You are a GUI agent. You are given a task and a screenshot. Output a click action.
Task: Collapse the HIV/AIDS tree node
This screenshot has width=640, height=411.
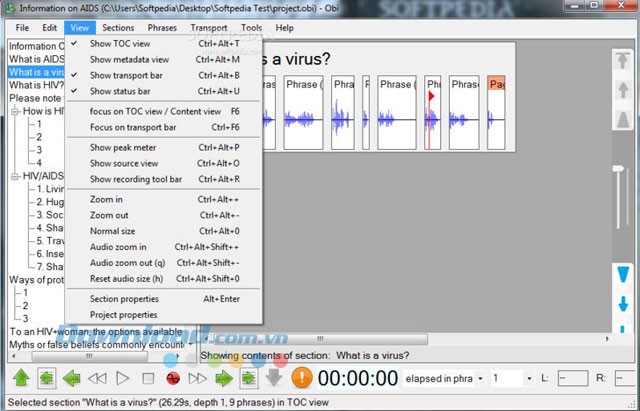click(16, 176)
